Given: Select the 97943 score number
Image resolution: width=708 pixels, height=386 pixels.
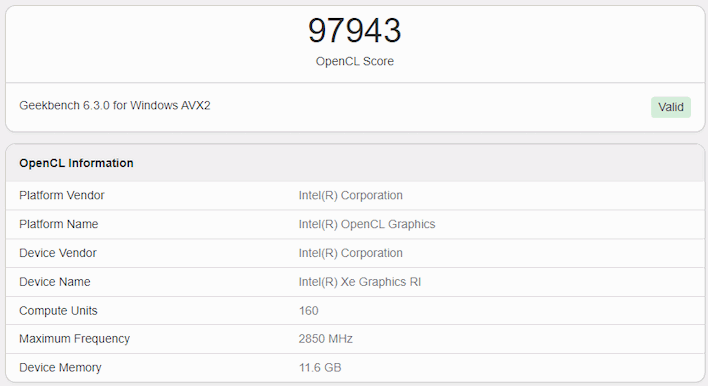Looking at the screenshot, I should tap(354, 30).
